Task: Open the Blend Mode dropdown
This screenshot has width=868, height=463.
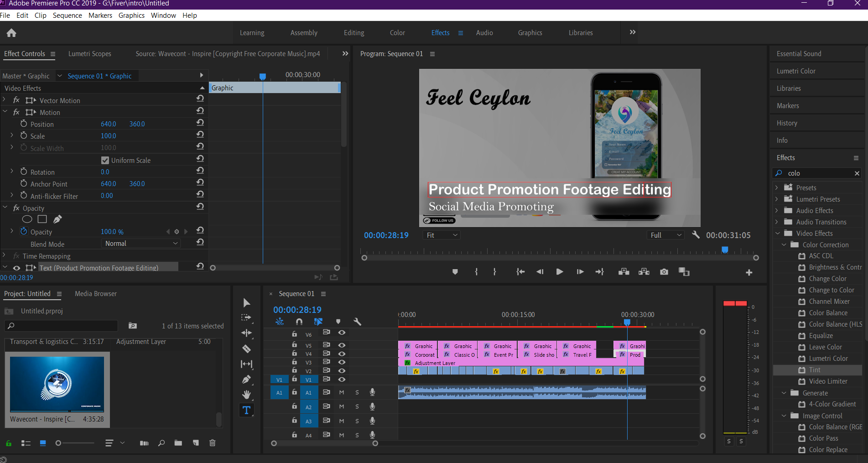Action: 140,243
